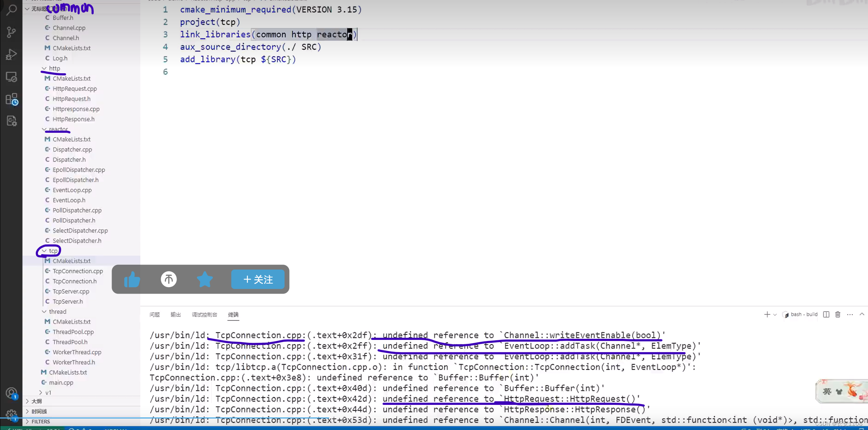Click the +关注 follow button
Viewport: 868px width, 430px height.
[258, 279]
